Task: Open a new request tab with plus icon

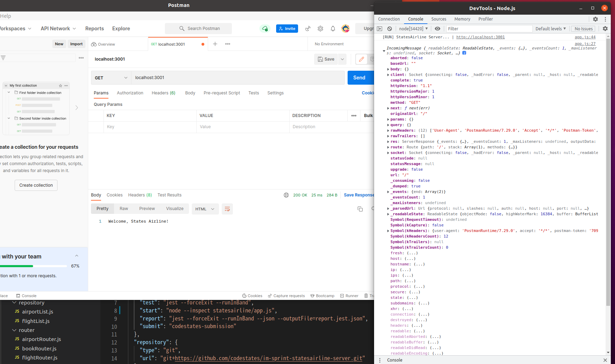Action: [x=215, y=44]
